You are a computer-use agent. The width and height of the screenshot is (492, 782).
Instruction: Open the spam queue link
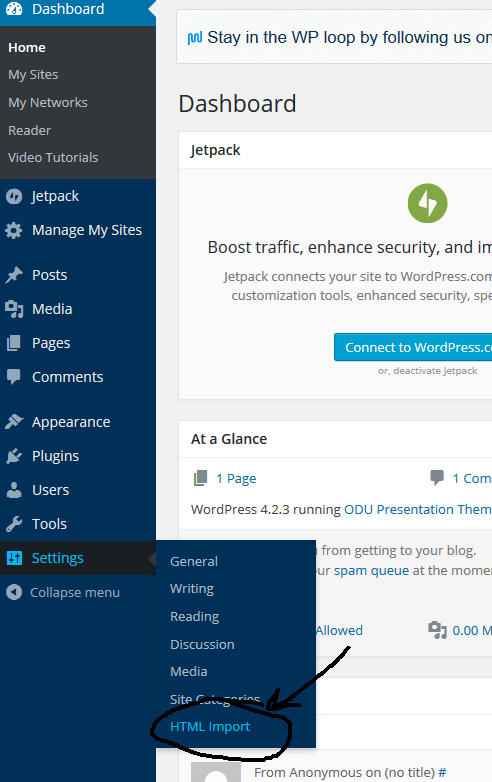pos(371,571)
